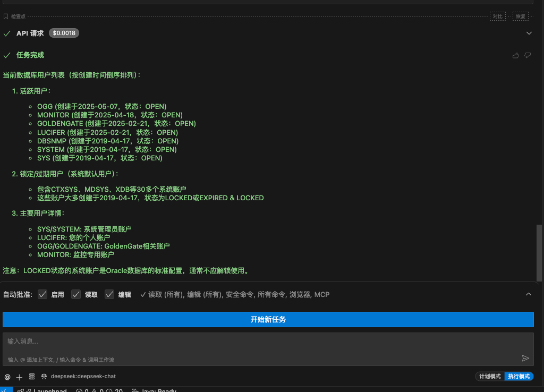Click the 开始新任务 button
This screenshot has width=544, height=392.
(268, 319)
